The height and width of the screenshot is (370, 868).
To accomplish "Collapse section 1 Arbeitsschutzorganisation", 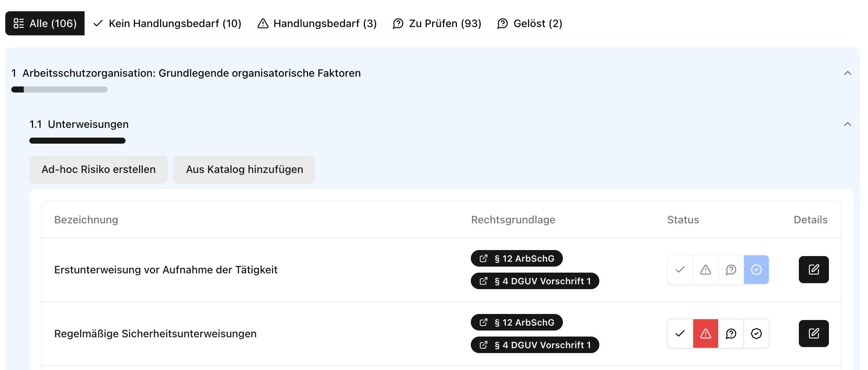I will pyautogui.click(x=848, y=73).
